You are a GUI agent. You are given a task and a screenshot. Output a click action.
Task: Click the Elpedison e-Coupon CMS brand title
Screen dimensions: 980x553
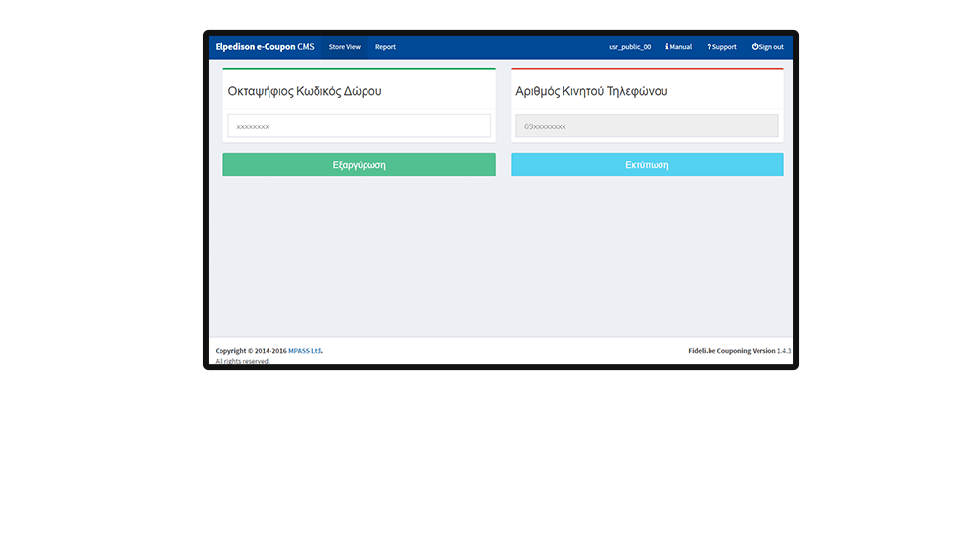(x=265, y=47)
